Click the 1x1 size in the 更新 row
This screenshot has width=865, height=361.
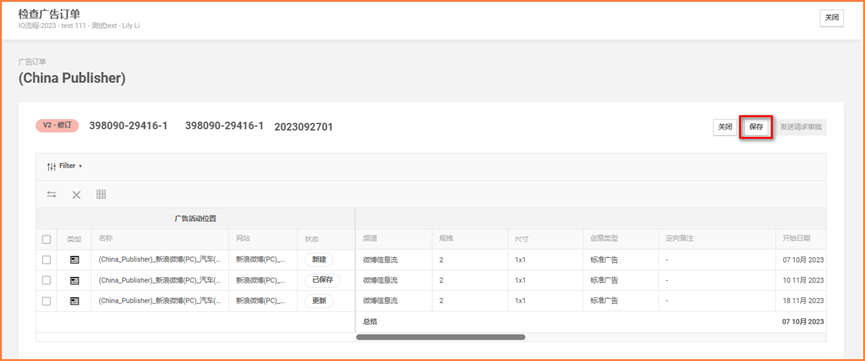pyautogui.click(x=520, y=301)
